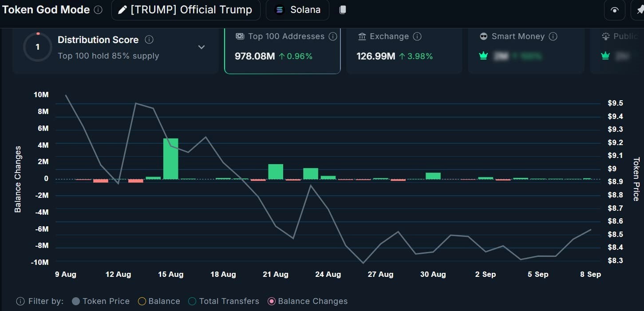Click the "126.99M" value

[376, 56]
